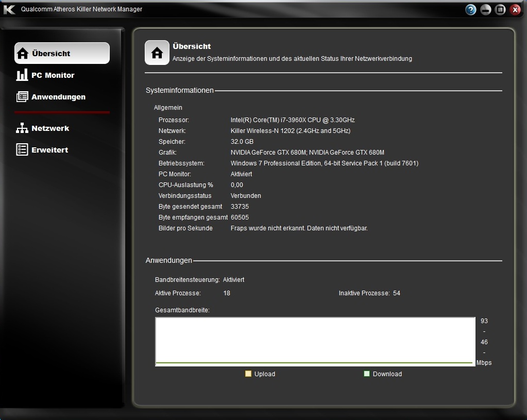Viewport: 527px width, 420px height.
Task: Click the Anzeige der Systeminformationen description text
Action: point(292,59)
